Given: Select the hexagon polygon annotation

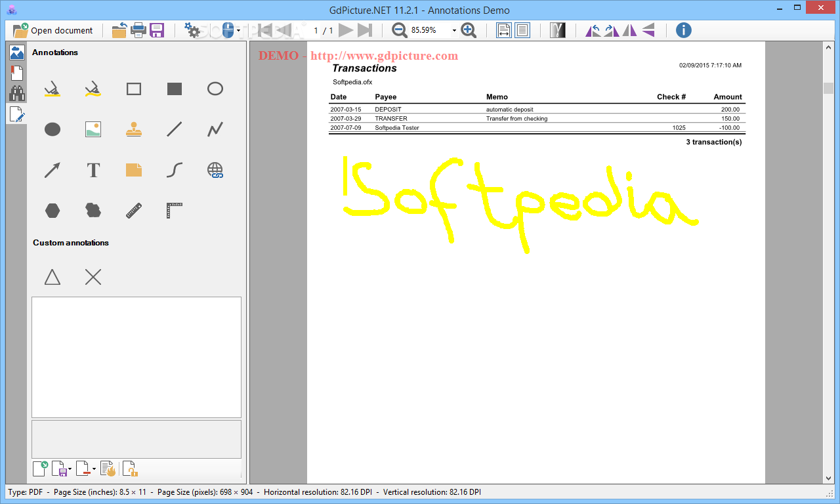Looking at the screenshot, I should click(x=52, y=211).
